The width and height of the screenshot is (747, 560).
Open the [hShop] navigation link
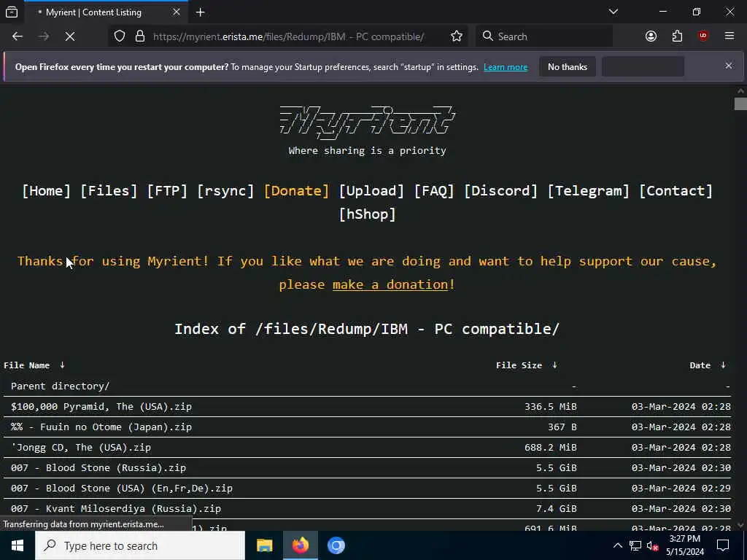368,214
